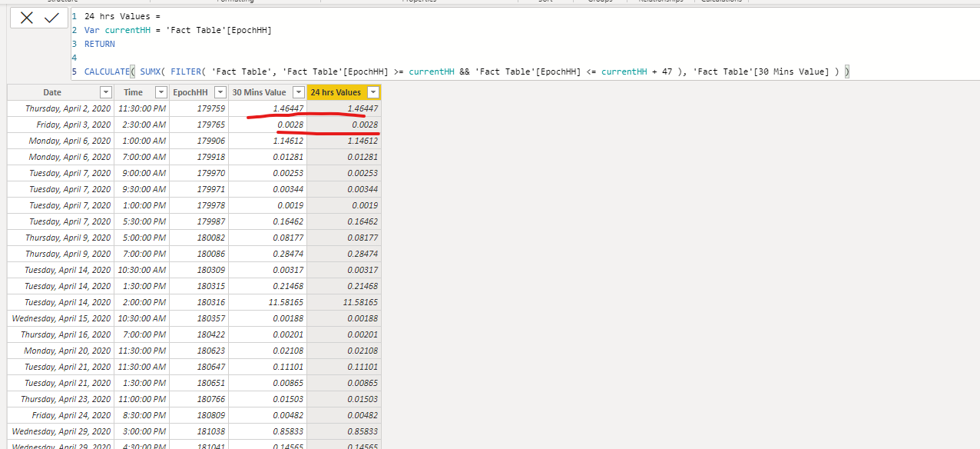Select the Date column header
980x449 pixels.
(x=52, y=92)
